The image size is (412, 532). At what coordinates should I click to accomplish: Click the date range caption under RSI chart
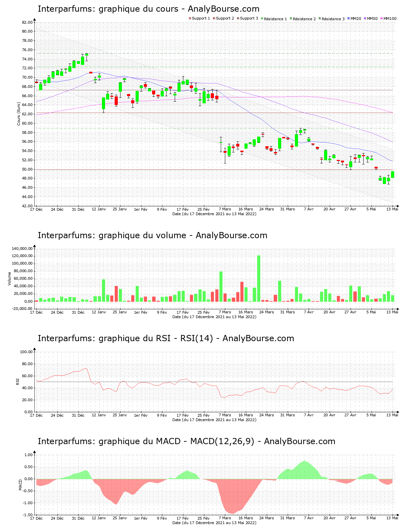tap(214, 420)
